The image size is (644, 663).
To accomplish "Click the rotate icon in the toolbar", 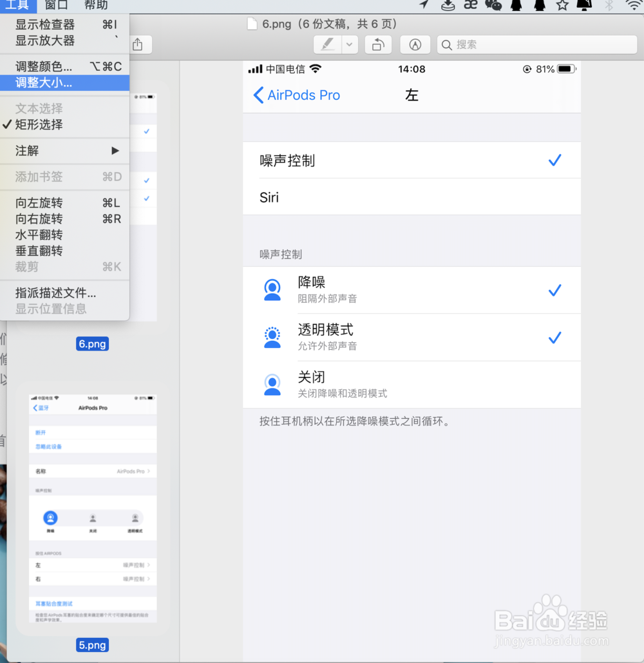I will pyautogui.click(x=378, y=44).
